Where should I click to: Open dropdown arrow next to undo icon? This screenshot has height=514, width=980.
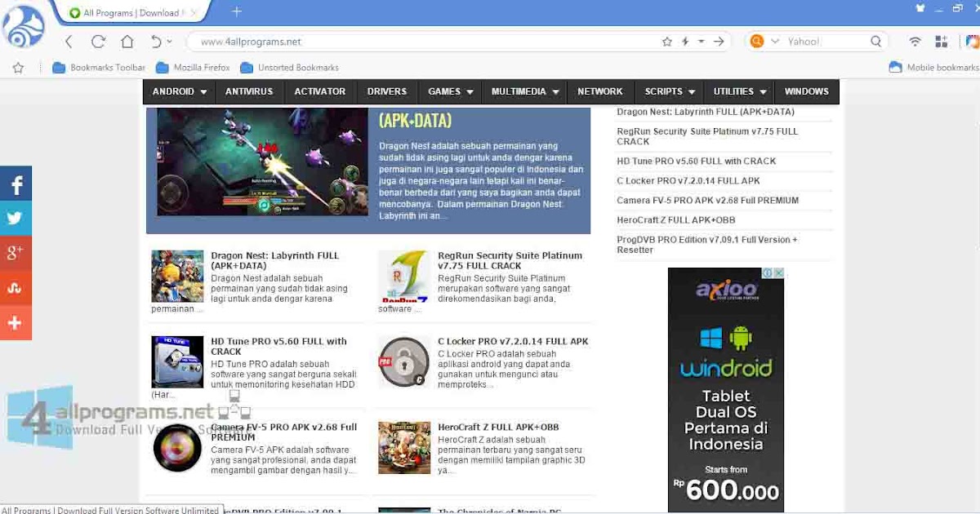170,42
